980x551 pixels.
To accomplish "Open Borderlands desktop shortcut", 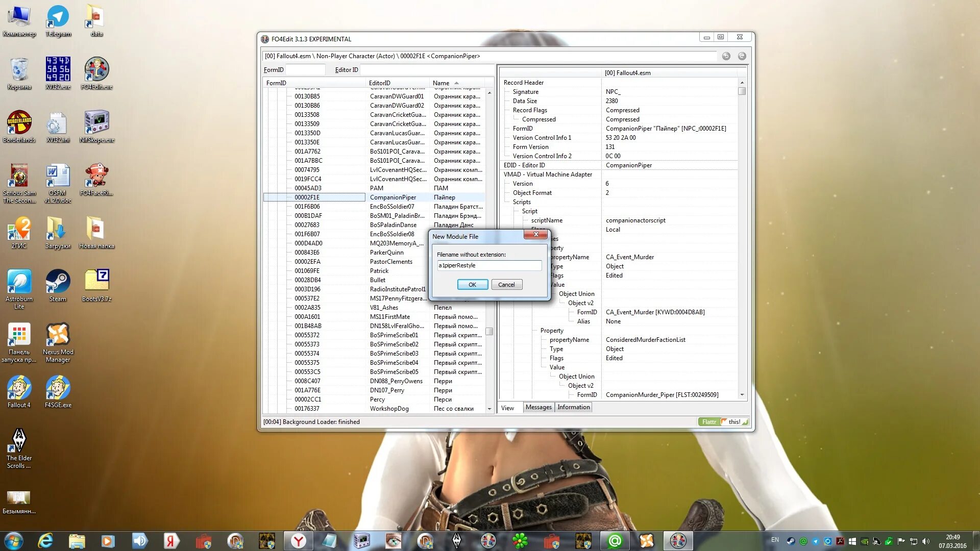I will tap(19, 127).
